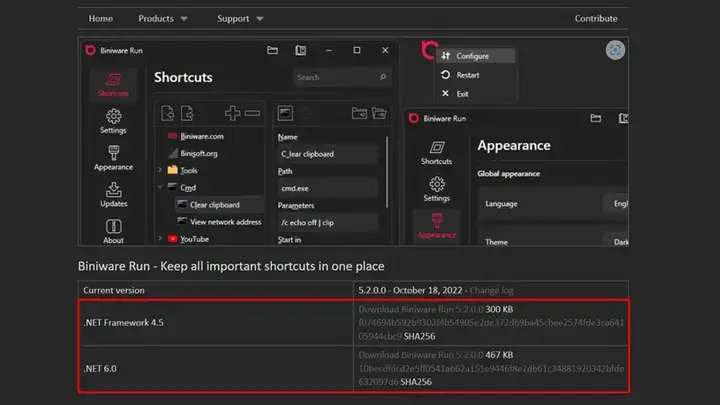Open the Products dropdown in navigation

[x=163, y=19]
